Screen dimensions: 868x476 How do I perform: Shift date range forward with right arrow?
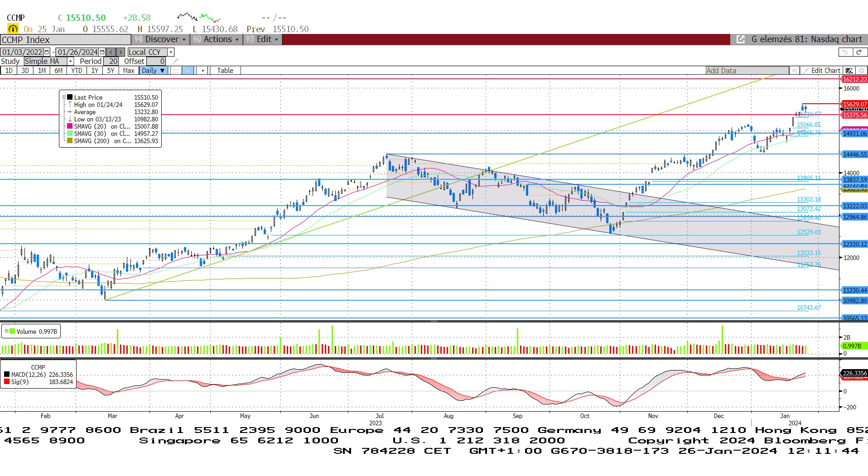(x=121, y=52)
